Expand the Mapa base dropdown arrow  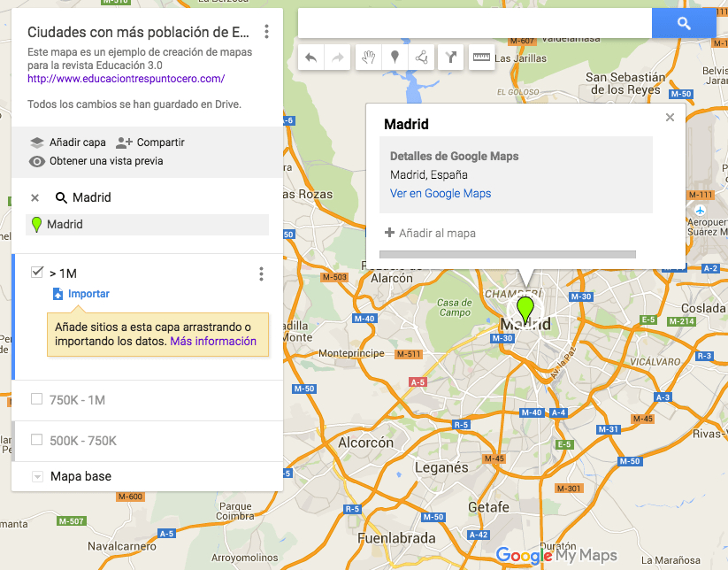tap(37, 477)
